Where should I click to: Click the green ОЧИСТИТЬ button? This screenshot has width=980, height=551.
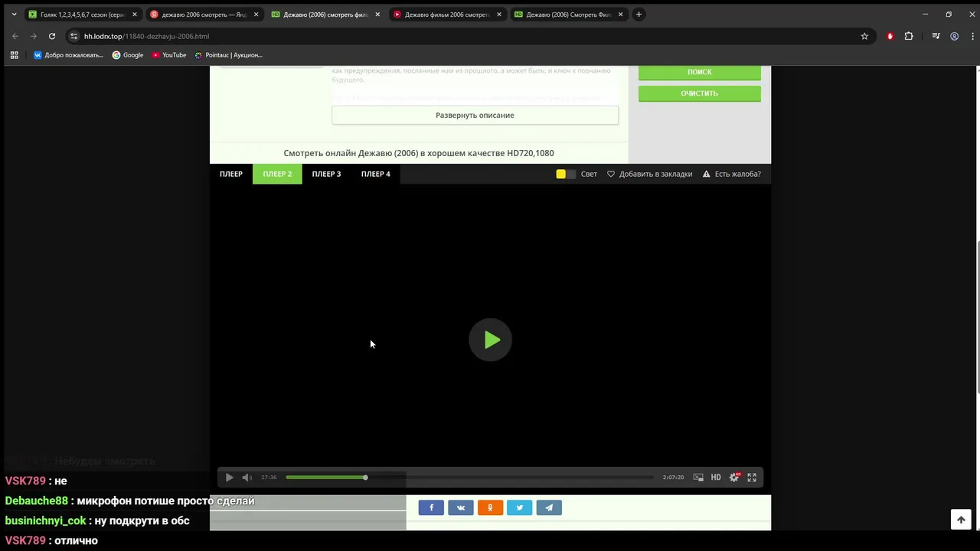coord(700,93)
